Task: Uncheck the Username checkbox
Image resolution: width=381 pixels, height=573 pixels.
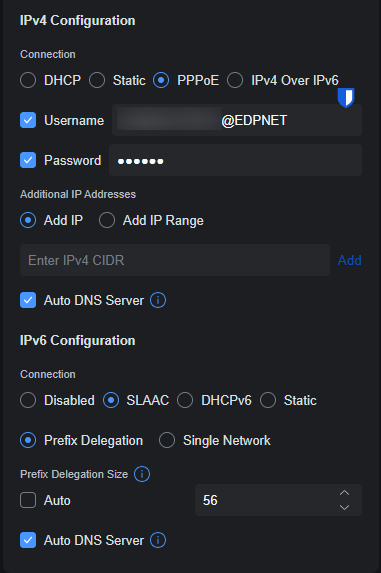Action: click(x=28, y=120)
